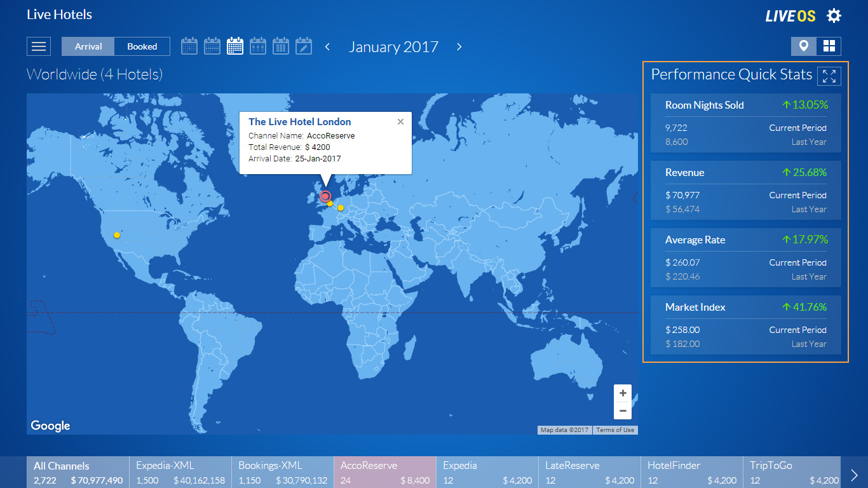Click the yellow hotel marker in western USA
868x488 pixels.
pyautogui.click(x=117, y=235)
